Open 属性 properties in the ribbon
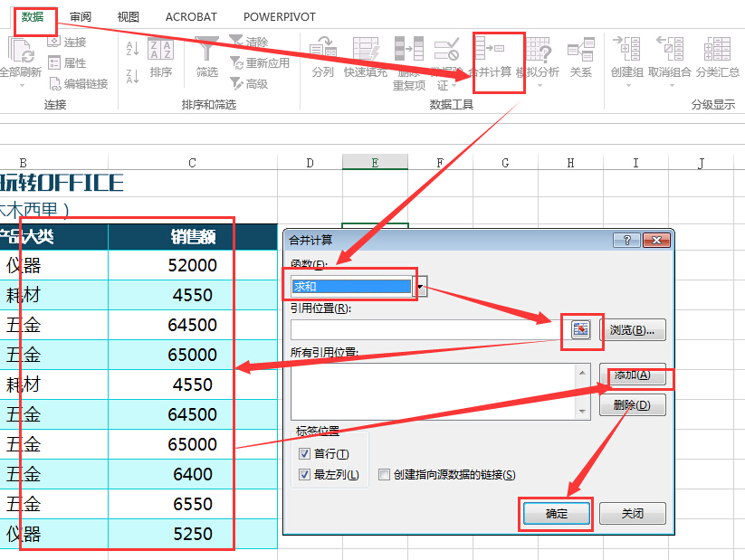 pyautogui.click(x=67, y=62)
